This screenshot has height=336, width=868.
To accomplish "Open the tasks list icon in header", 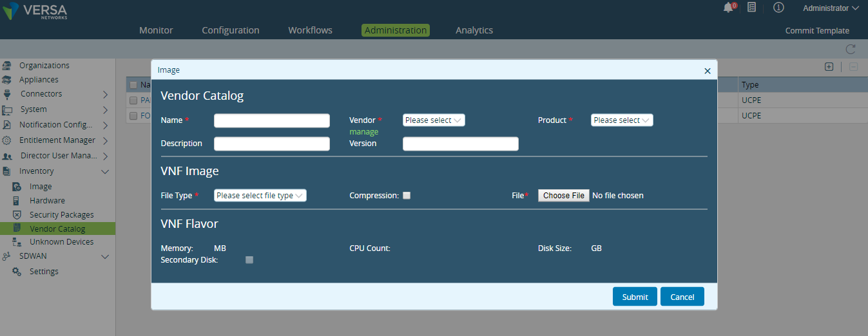I will tap(751, 8).
